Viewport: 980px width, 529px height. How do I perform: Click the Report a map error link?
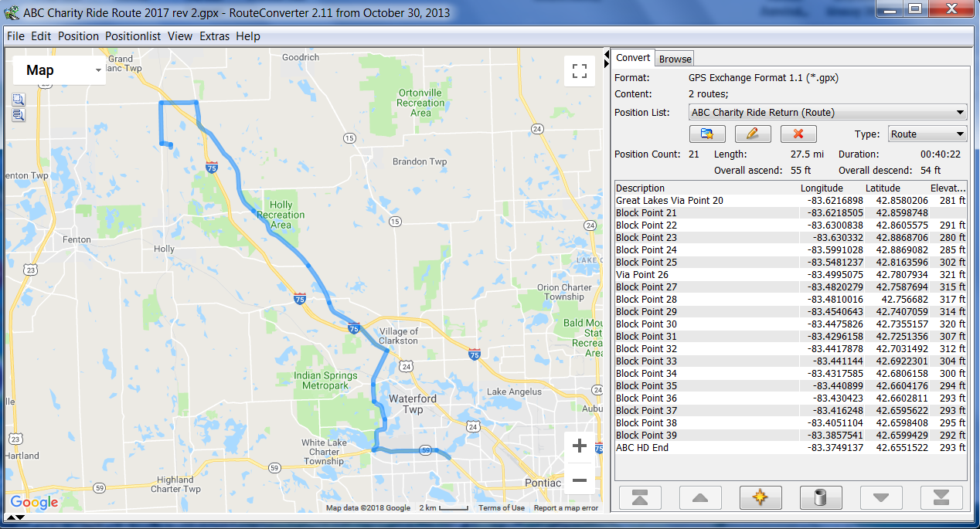(566, 507)
